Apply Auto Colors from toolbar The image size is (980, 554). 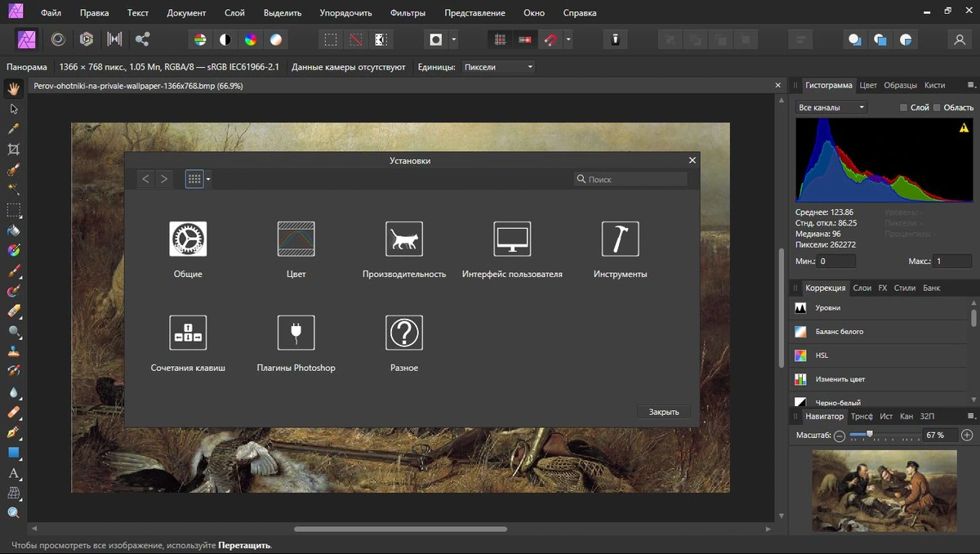pyautogui.click(x=251, y=39)
